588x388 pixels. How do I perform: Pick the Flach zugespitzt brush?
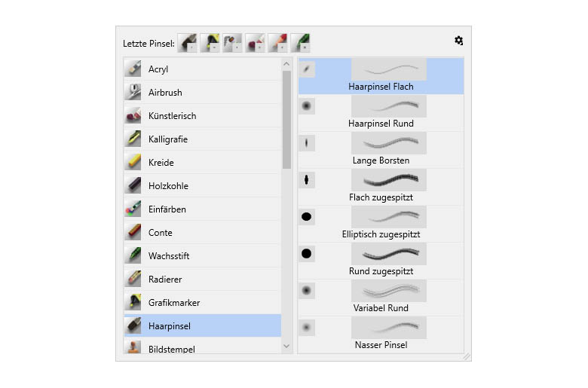click(381, 186)
